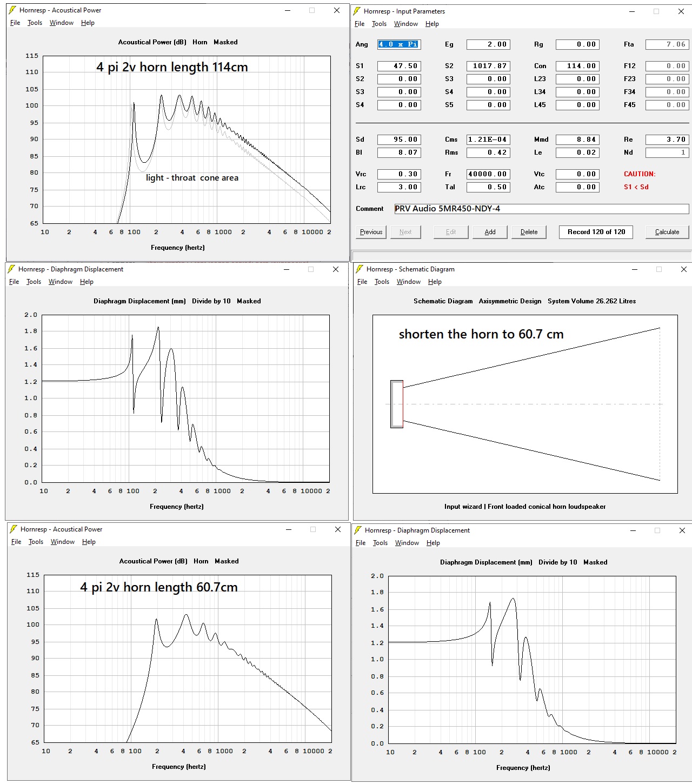Open File menu in left Diaphragm Displacement window
This screenshot has height=784, width=692.
click(14, 282)
